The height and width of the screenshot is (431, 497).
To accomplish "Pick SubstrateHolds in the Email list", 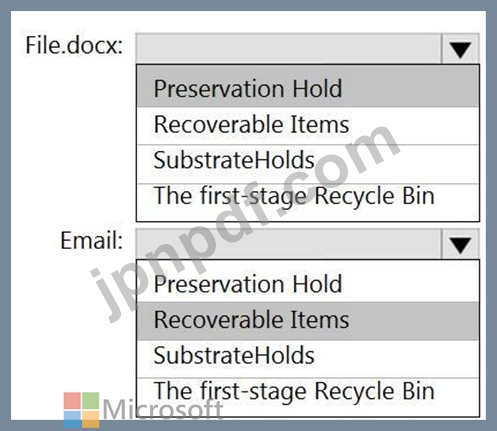I will point(308,359).
